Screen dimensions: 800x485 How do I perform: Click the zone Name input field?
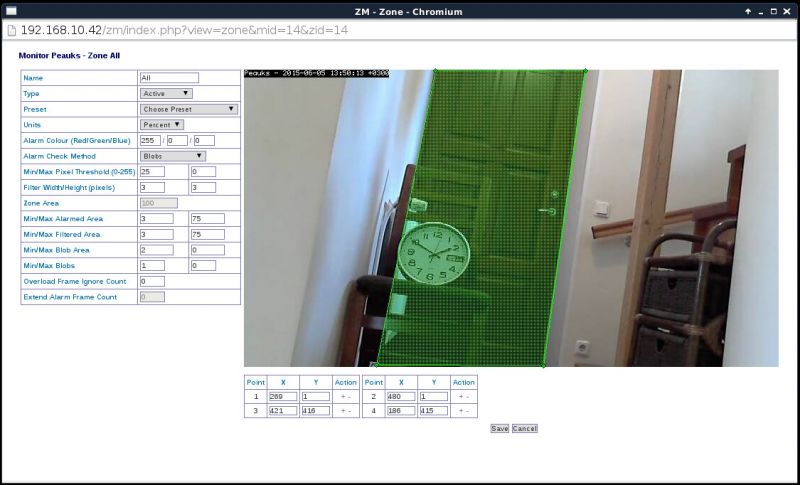169,78
